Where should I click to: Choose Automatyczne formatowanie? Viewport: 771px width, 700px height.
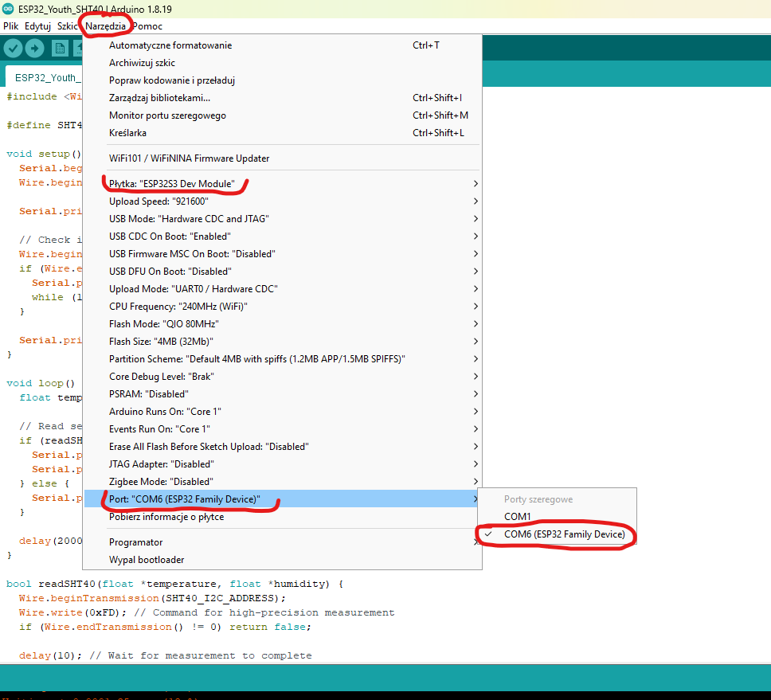coord(282,45)
